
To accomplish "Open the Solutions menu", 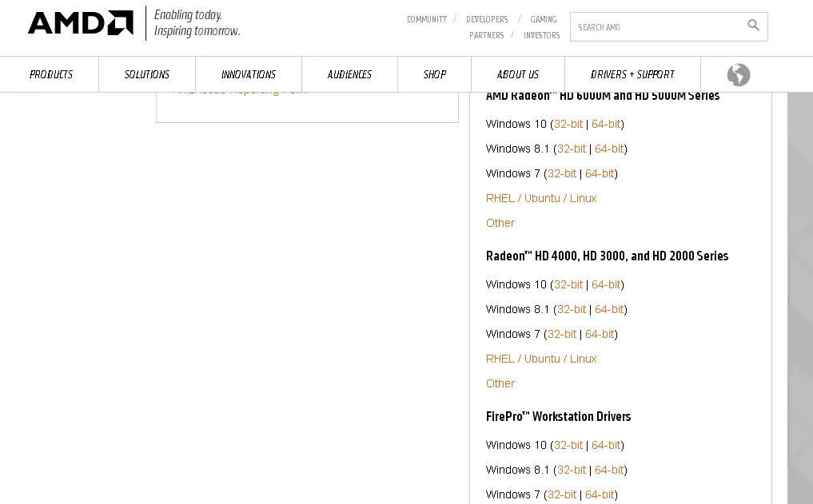I will (147, 74).
